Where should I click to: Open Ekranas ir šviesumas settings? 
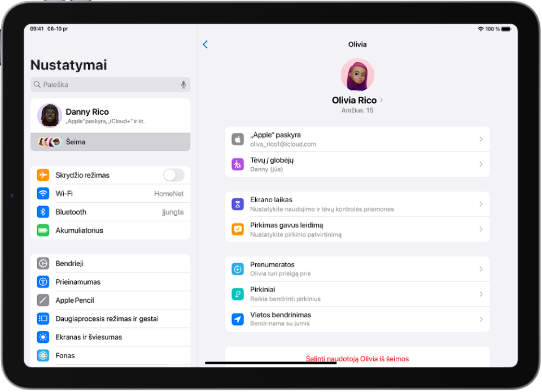click(x=110, y=337)
